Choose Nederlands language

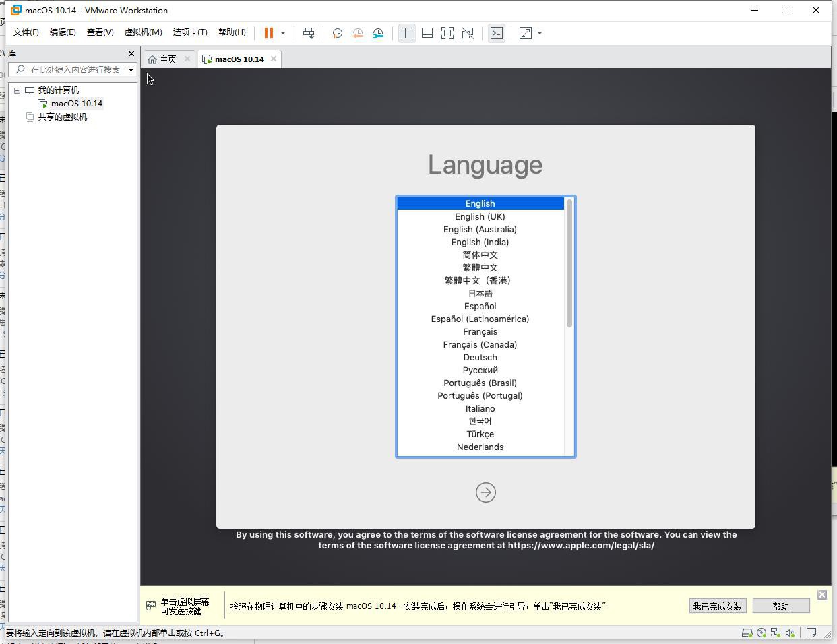pyautogui.click(x=480, y=447)
